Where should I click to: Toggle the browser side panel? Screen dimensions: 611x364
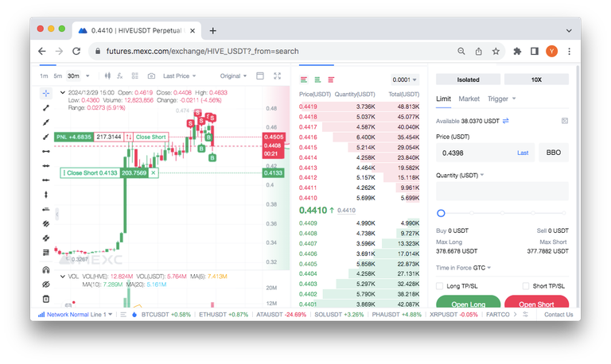point(535,51)
